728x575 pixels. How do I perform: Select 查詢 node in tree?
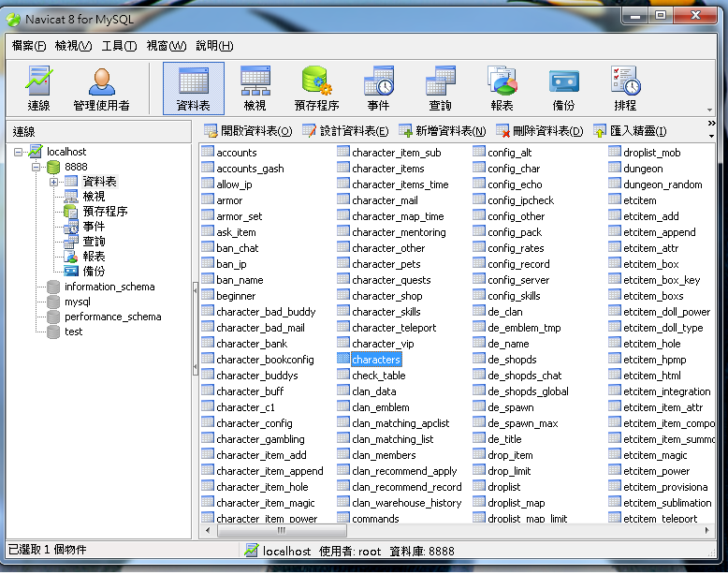point(94,242)
